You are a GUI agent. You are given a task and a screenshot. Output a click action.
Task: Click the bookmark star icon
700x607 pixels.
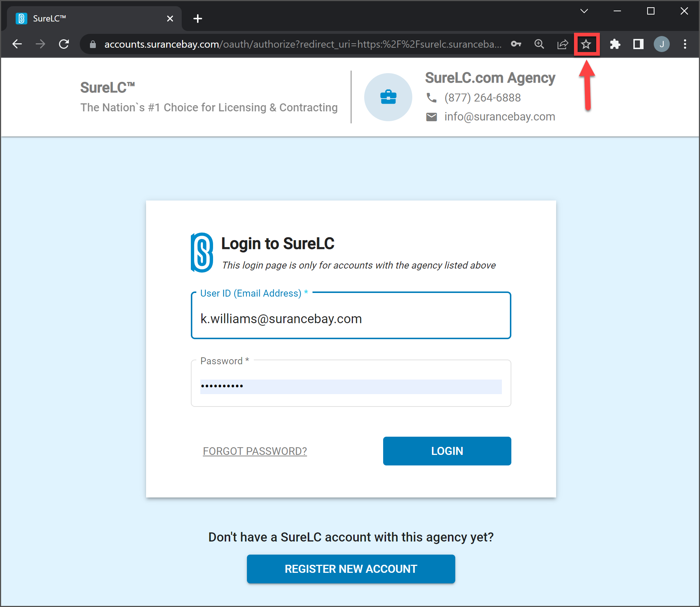pyautogui.click(x=586, y=44)
